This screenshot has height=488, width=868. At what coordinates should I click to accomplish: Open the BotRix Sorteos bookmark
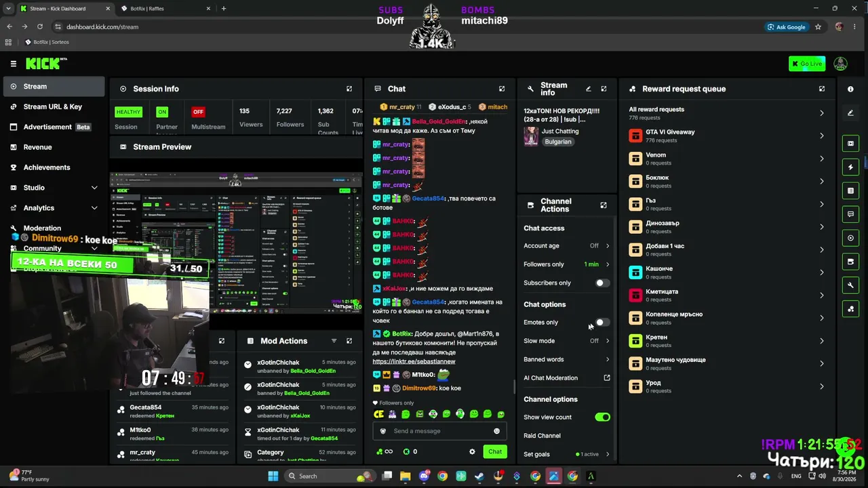[x=47, y=42]
